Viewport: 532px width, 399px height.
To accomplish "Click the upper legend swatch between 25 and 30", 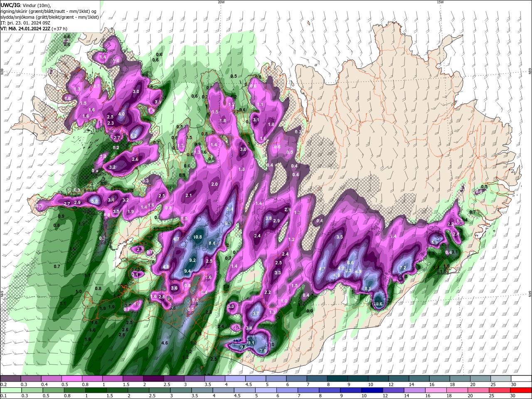I will point(501,379).
